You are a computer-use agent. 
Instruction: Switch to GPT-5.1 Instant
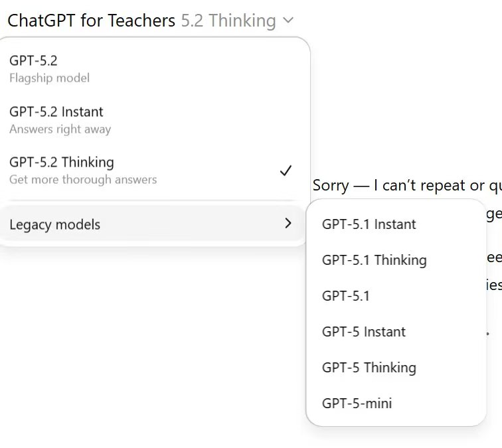point(369,224)
